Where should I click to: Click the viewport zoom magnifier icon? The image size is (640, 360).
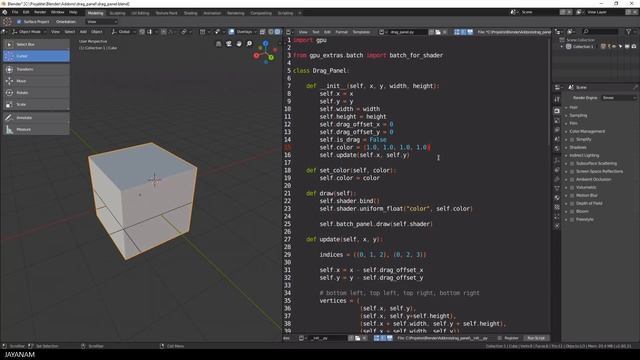[249, 44]
